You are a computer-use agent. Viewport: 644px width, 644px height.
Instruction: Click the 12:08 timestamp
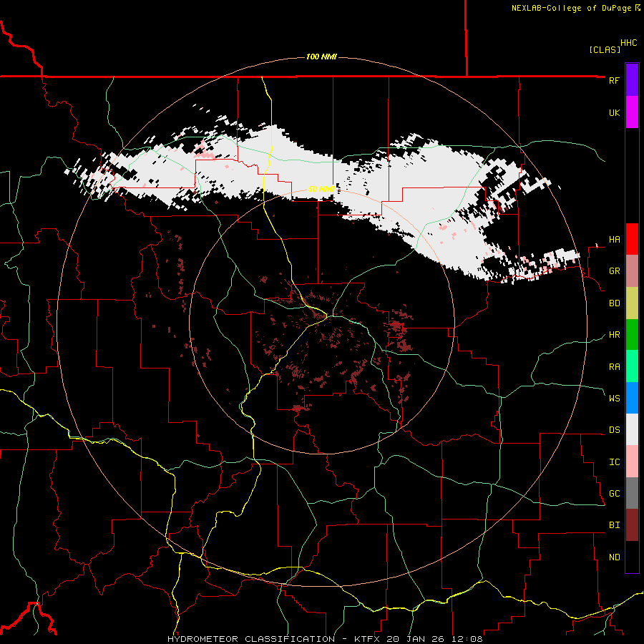469,639
